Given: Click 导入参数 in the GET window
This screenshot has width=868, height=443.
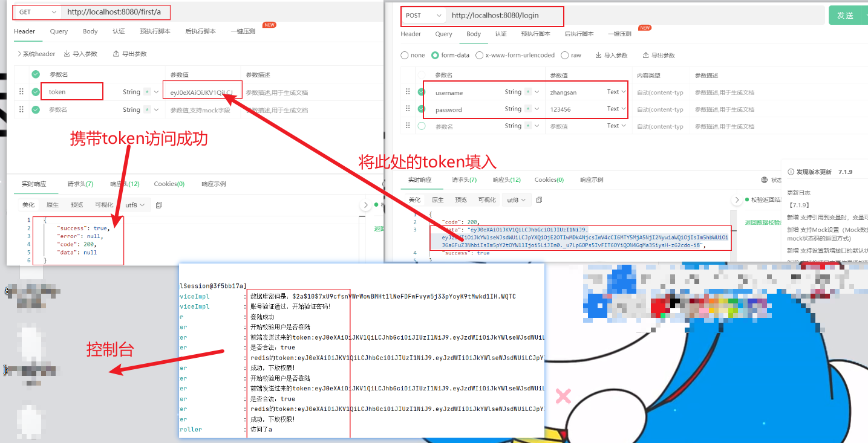Looking at the screenshot, I should pos(80,54).
